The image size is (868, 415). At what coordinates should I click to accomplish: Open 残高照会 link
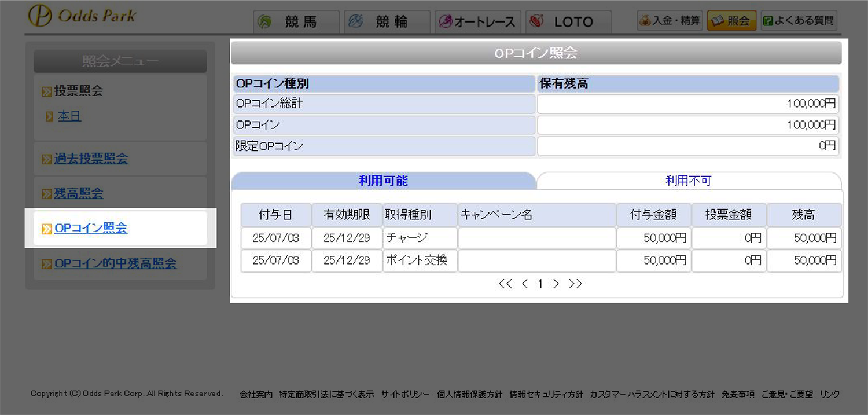(79, 193)
